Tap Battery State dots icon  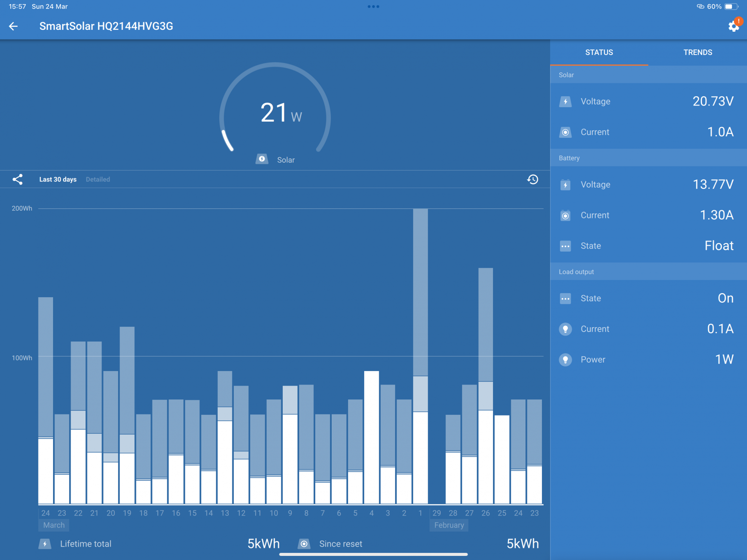click(x=565, y=246)
